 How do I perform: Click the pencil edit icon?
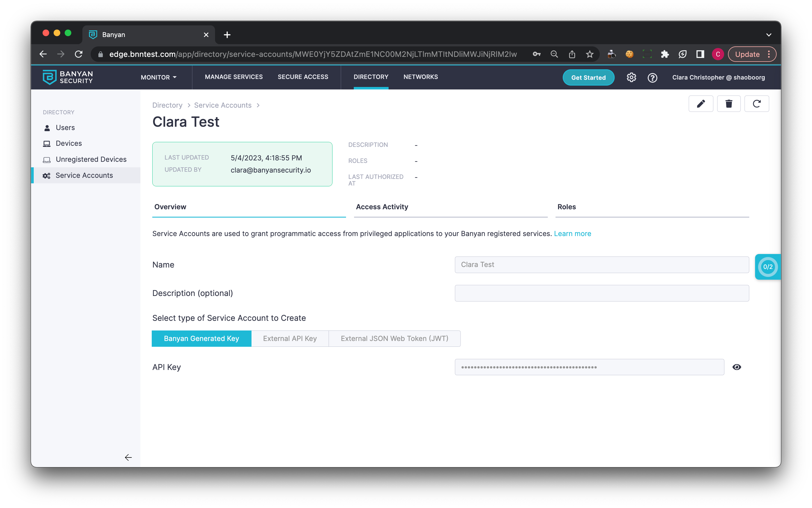701,104
